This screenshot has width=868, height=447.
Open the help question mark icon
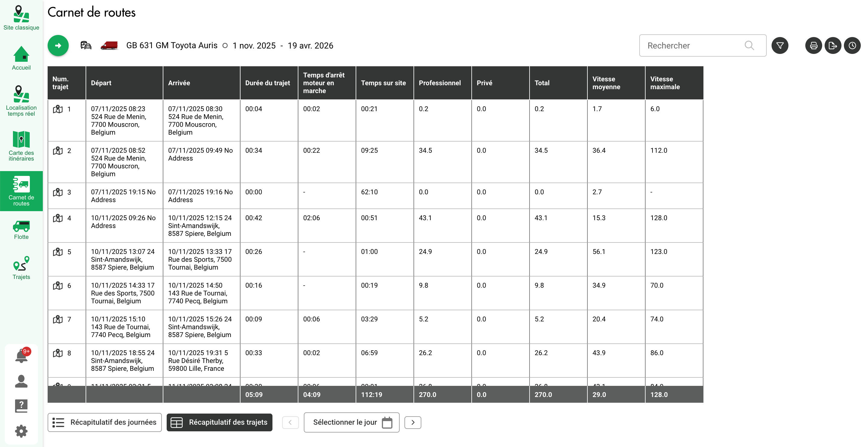[x=21, y=406]
